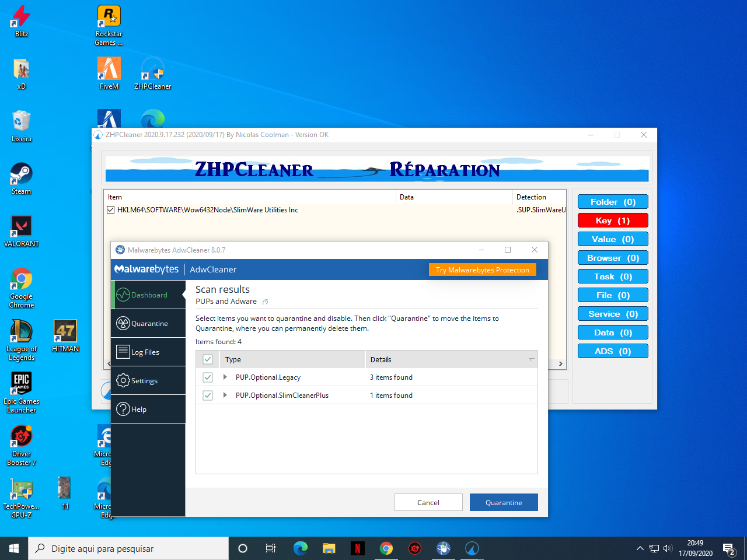Click the ADS (0) button
This screenshot has height=560, width=747.
(613, 351)
